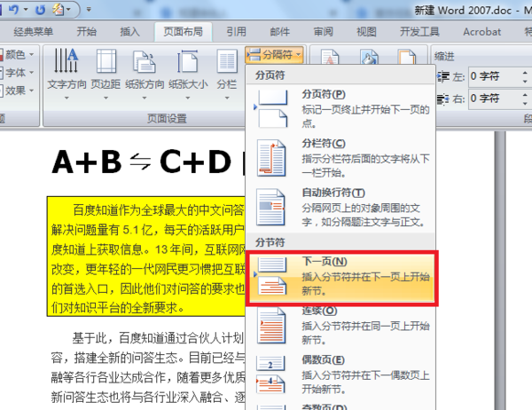Expand the 文字方向 dropdown arrow

[66, 98]
